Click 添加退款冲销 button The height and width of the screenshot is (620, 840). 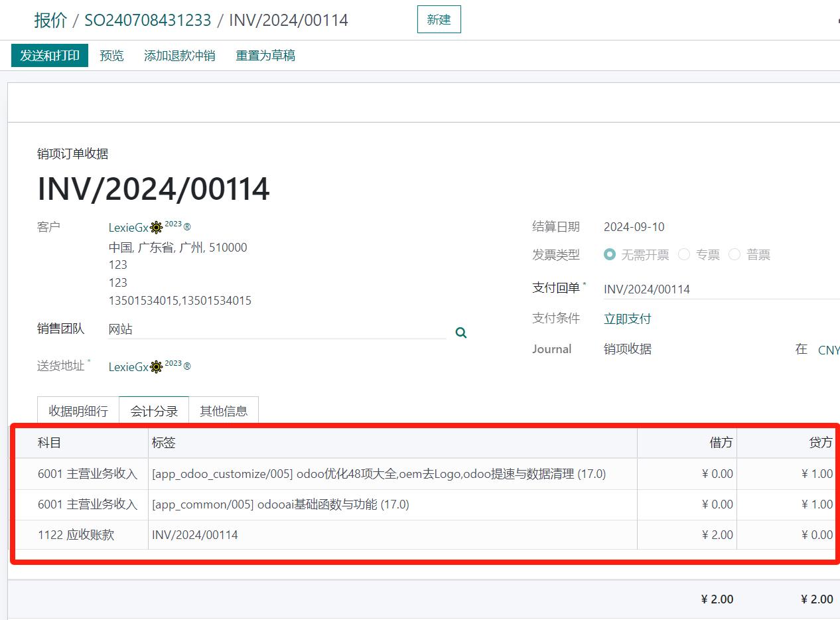click(179, 56)
